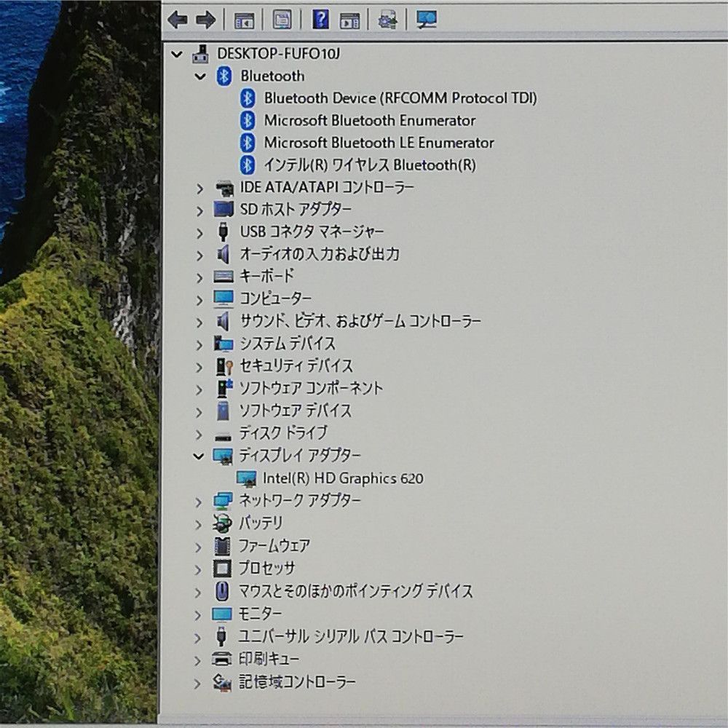The height and width of the screenshot is (728, 728).
Task: Click the Back arrow in toolbar
Action: pyautogui.click(x=177, y=20)
